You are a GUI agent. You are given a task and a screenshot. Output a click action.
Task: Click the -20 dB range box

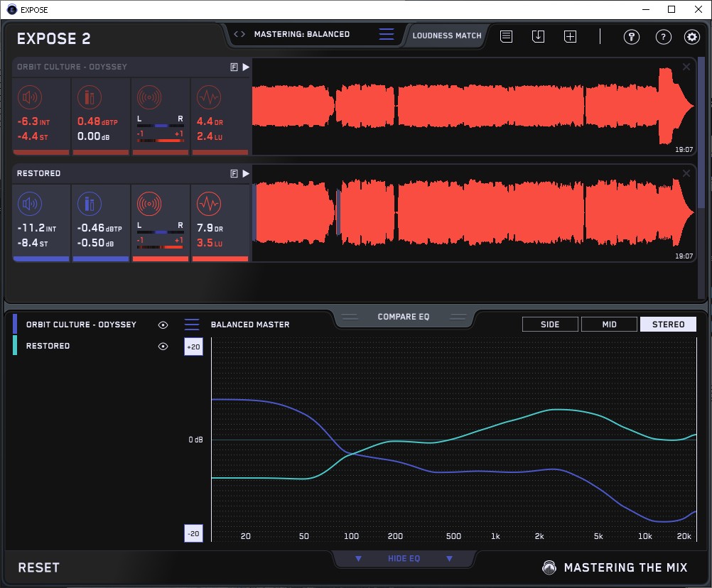click(x=193, y=533)
